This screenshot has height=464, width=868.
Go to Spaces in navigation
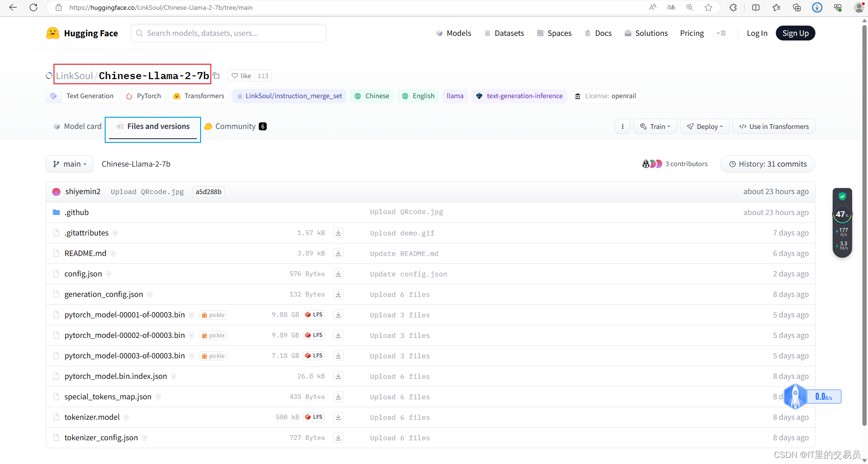point(554,33)
